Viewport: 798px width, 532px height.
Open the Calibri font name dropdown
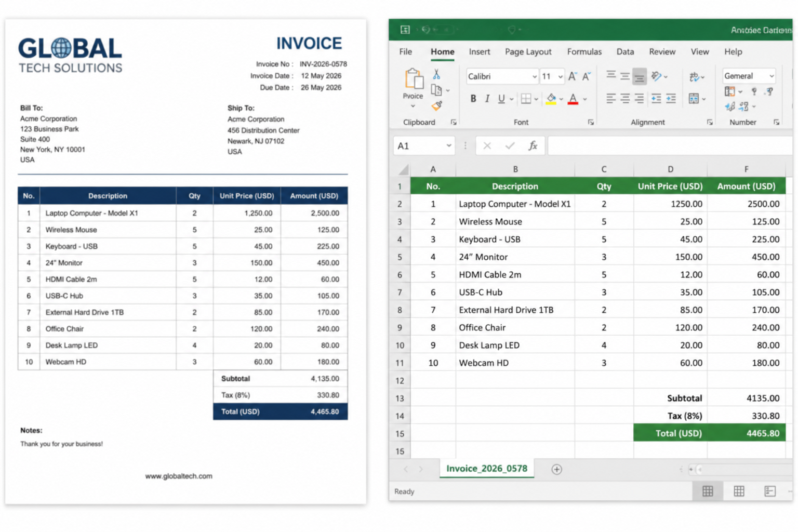pos(534,77)
